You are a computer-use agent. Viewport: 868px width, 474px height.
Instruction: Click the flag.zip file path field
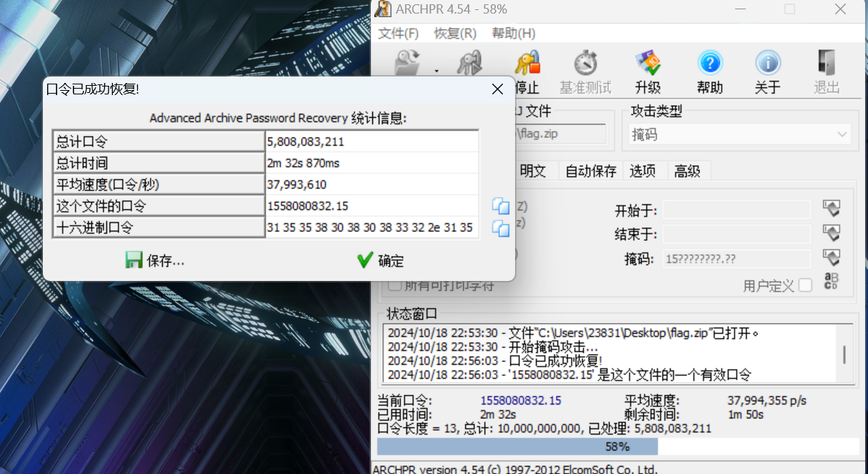click(561, 134)
